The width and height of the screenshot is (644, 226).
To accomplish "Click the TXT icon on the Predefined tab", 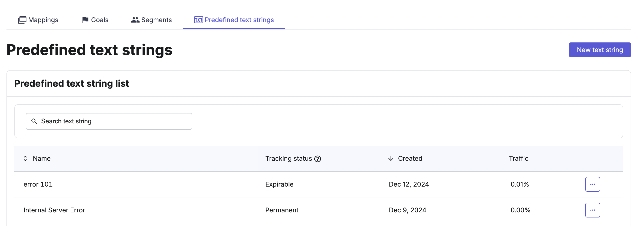I will (198, 20).
